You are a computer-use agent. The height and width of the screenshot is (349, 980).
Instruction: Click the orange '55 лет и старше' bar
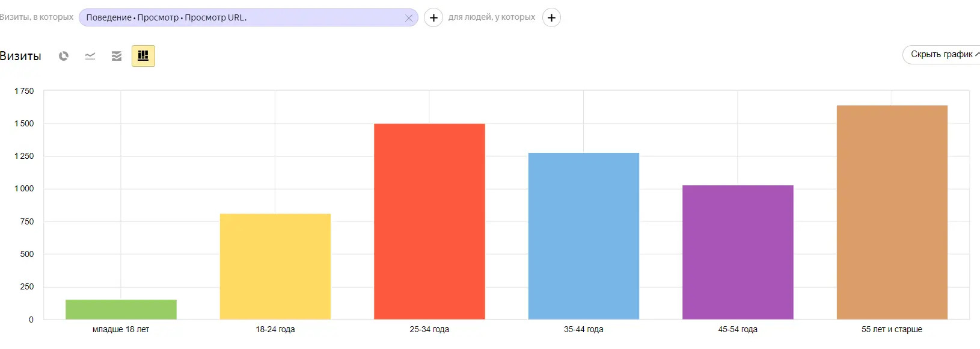(892, 212)
